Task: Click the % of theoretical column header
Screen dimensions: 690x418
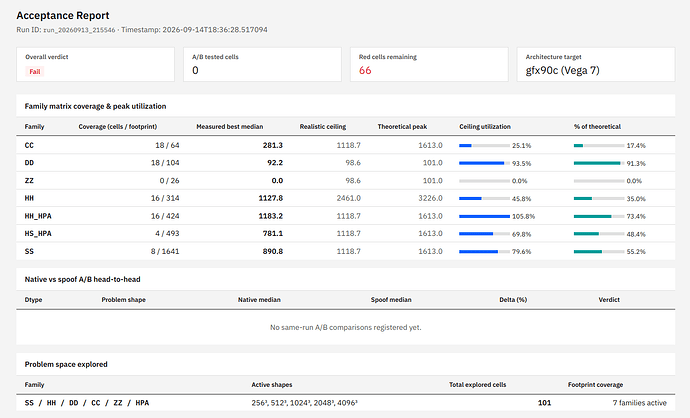Action: (597, 127)
